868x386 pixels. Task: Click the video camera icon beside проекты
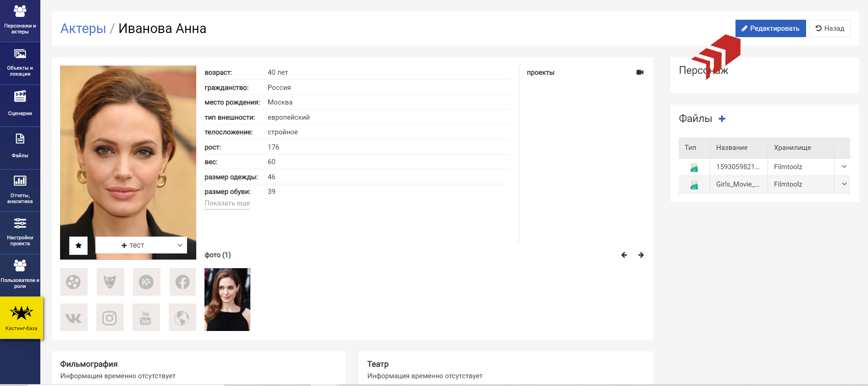click(x=640, y=72)
